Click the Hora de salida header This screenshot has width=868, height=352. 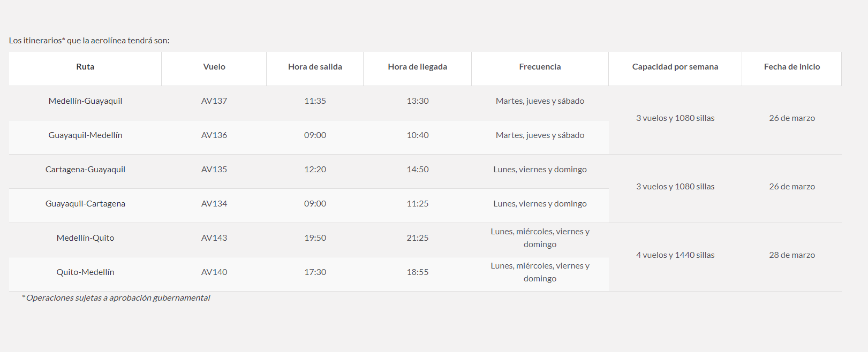(x=315, y=67)
